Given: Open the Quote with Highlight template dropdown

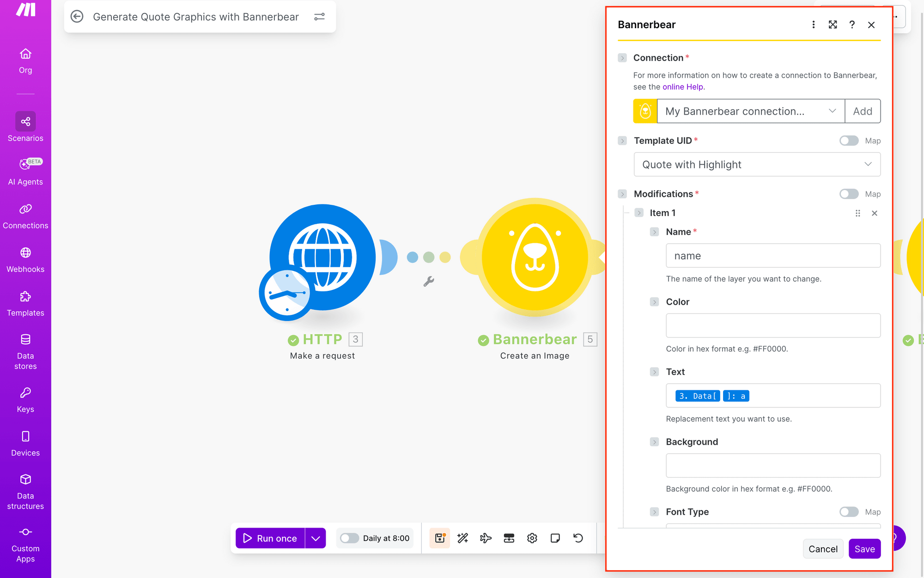Looking at the screenshot, I should 757,164.
